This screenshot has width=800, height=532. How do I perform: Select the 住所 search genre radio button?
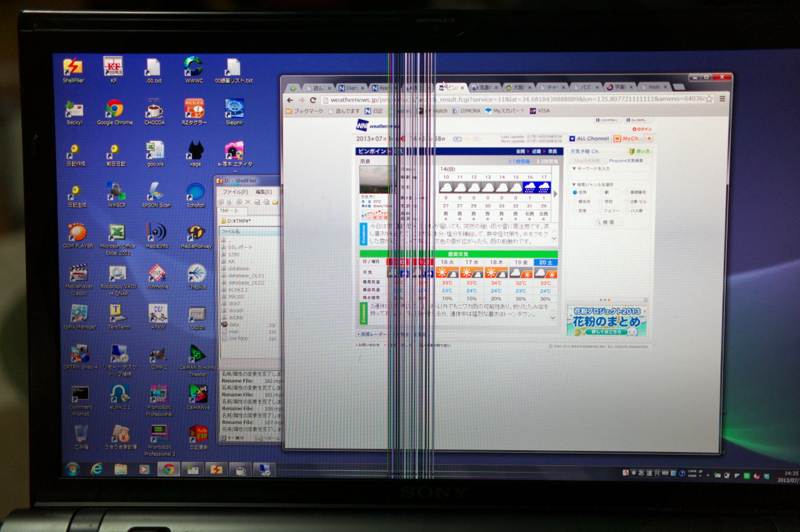coord(575,192)
